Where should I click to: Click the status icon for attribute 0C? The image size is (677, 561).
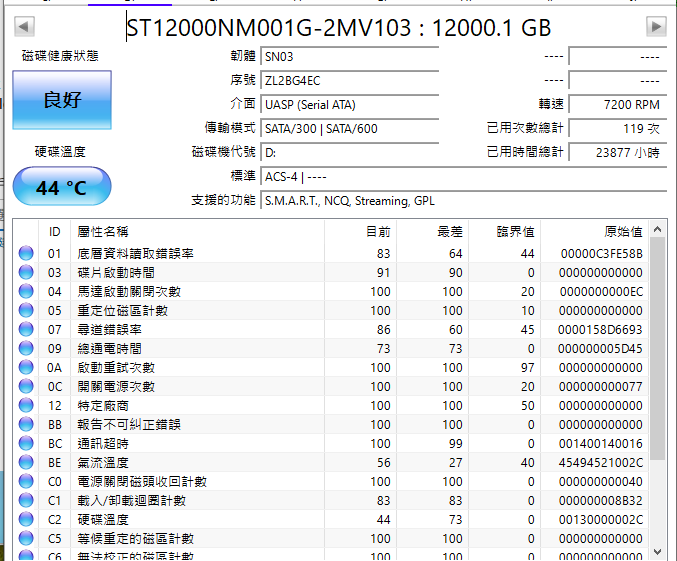point(26,386)
